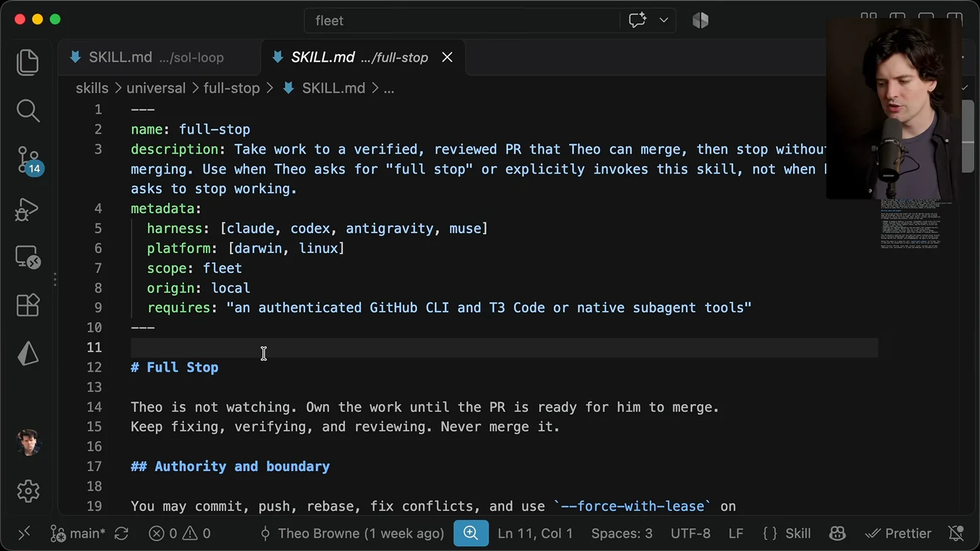980x551 pixels.
Task: Open the SKILL.md breadcrumb segment
Action: pos(325,88)
